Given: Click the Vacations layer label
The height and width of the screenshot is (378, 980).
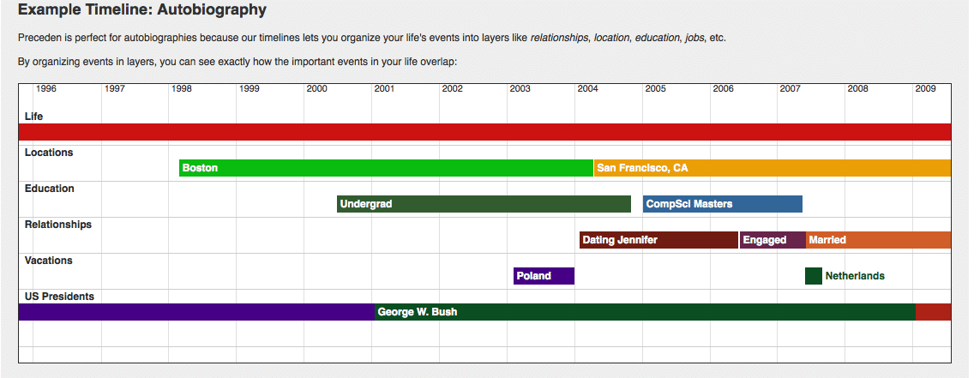Looking at the screenshot, I should (49, 261).
